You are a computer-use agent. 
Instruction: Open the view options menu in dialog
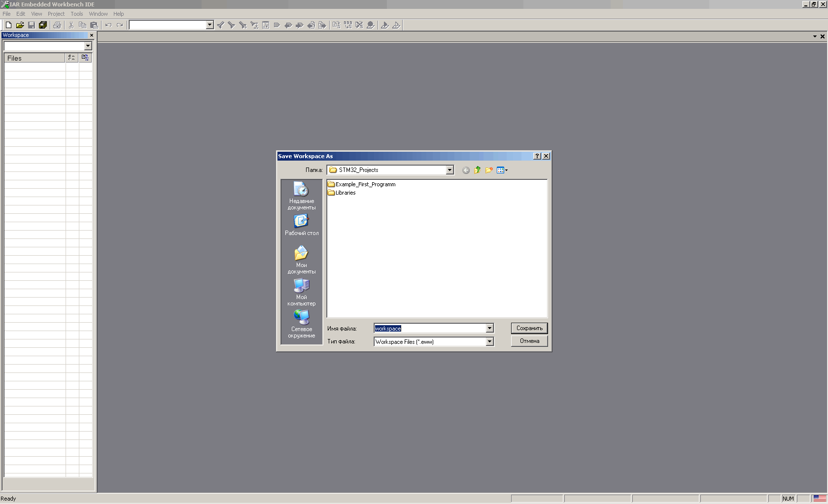point(502,170)
